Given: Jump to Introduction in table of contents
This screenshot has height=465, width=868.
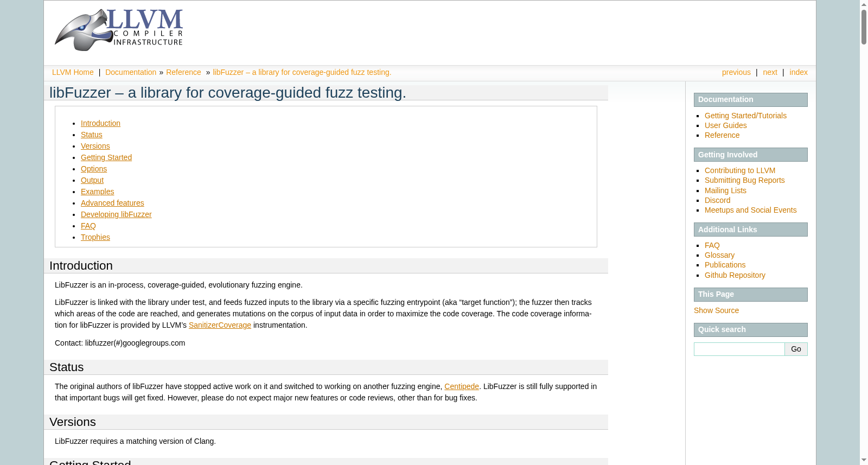Looking at the screenshot, I should tap(100, 123).
